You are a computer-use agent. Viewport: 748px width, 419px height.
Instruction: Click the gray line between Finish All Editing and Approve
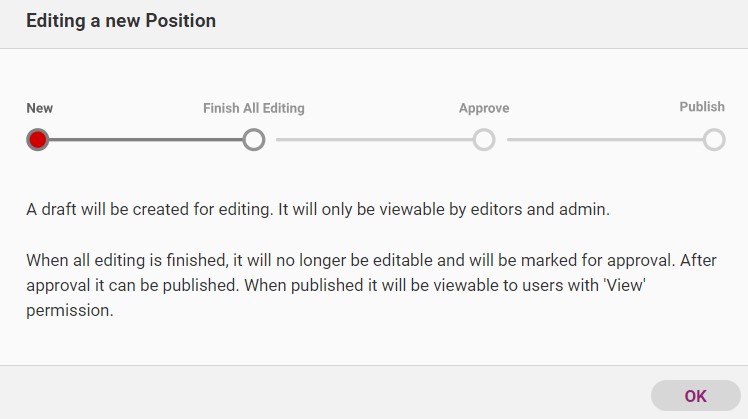pyautogui.click(x=369, y=139)
